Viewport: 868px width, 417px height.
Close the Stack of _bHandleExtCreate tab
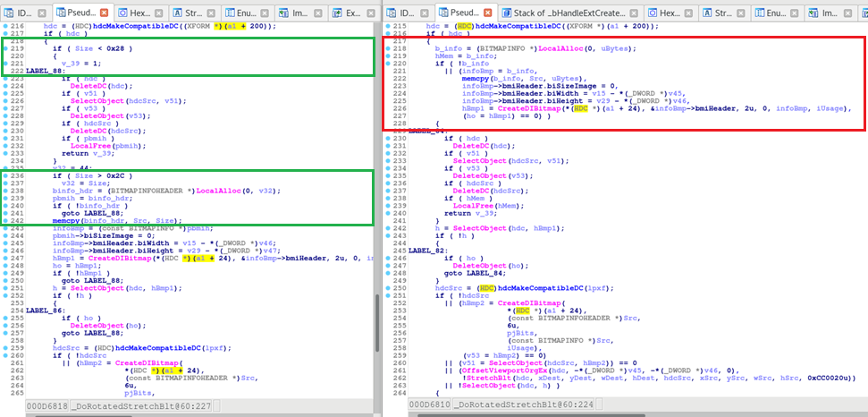633,13
